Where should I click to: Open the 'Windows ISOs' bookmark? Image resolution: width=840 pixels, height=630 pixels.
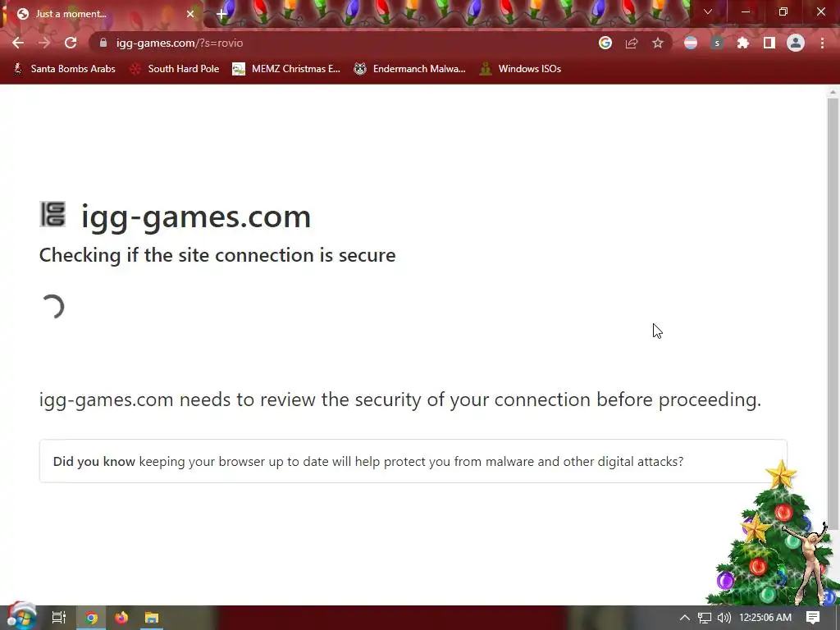pos(520,69)
